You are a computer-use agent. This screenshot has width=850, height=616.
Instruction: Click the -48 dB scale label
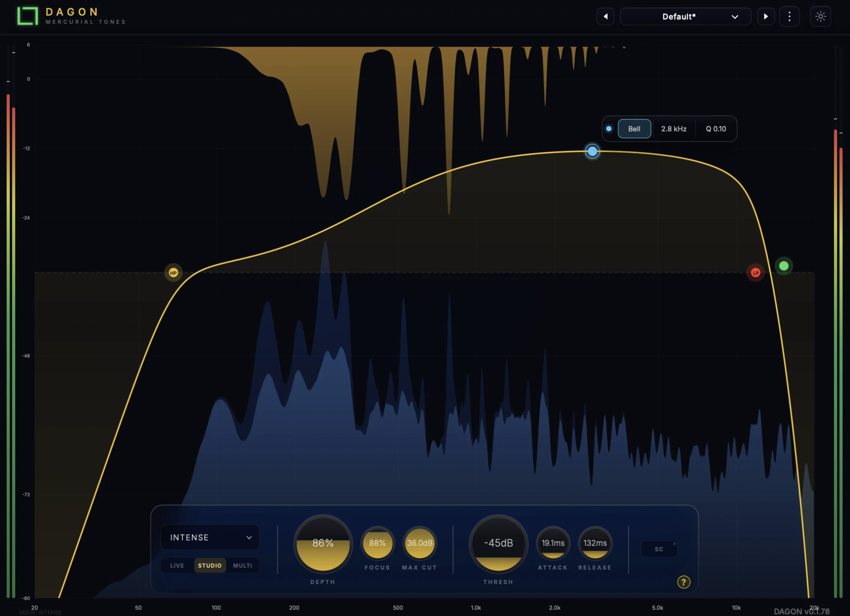(26, 356)
